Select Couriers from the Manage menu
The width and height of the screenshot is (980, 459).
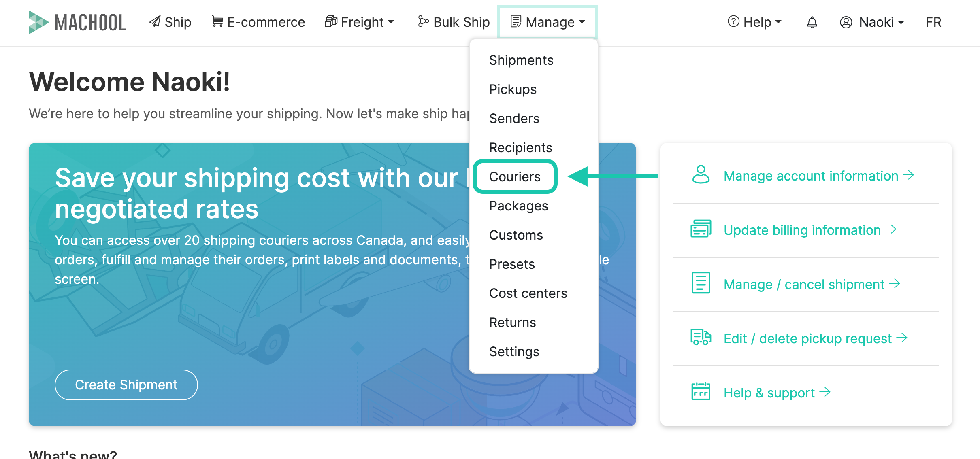point(515,177)
